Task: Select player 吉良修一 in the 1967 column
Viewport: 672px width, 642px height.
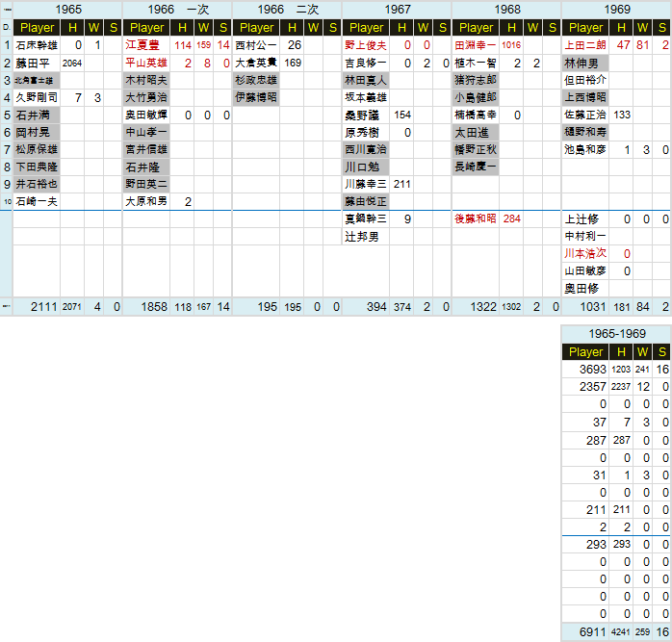Action: pos(366,63)
